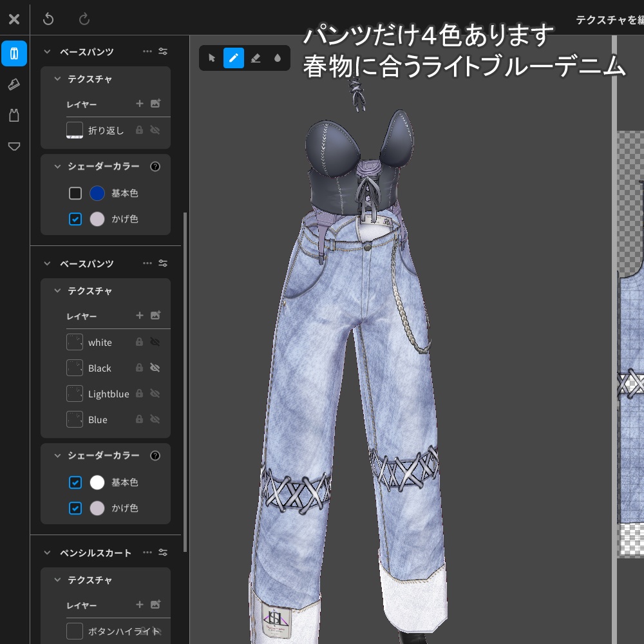Switch to the eraser tool
The width and height of the screenshot is (644, 644).
click(256, 57)
